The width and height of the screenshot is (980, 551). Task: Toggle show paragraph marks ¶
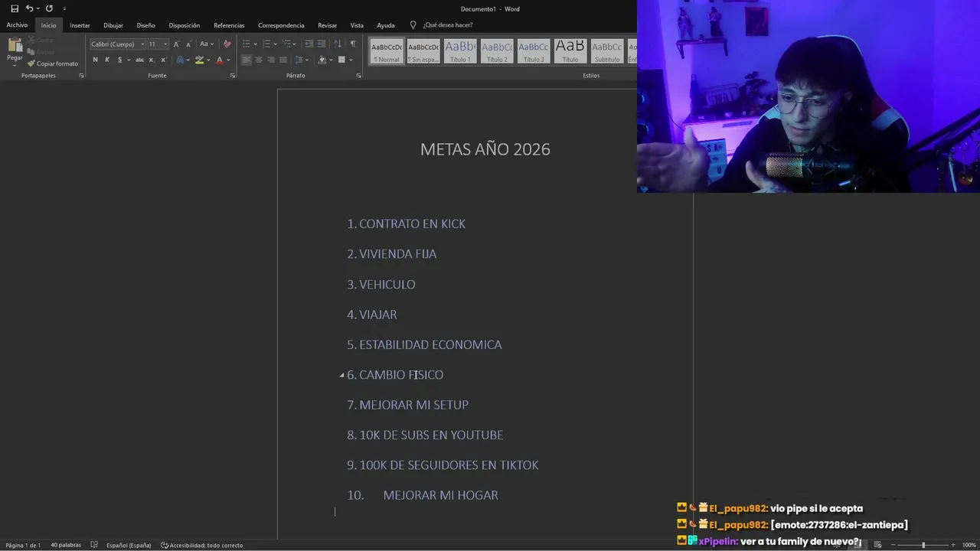pos(353,44)
